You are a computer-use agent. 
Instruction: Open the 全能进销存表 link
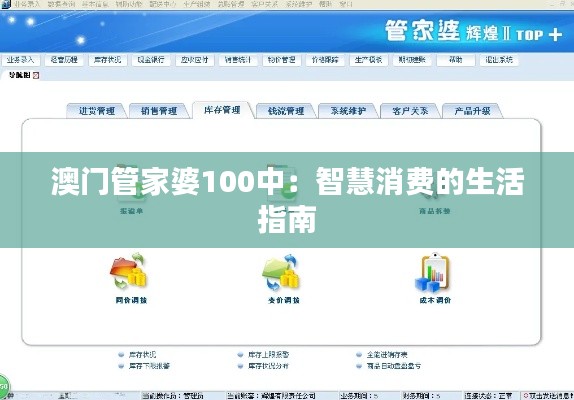tap(387, 355)
